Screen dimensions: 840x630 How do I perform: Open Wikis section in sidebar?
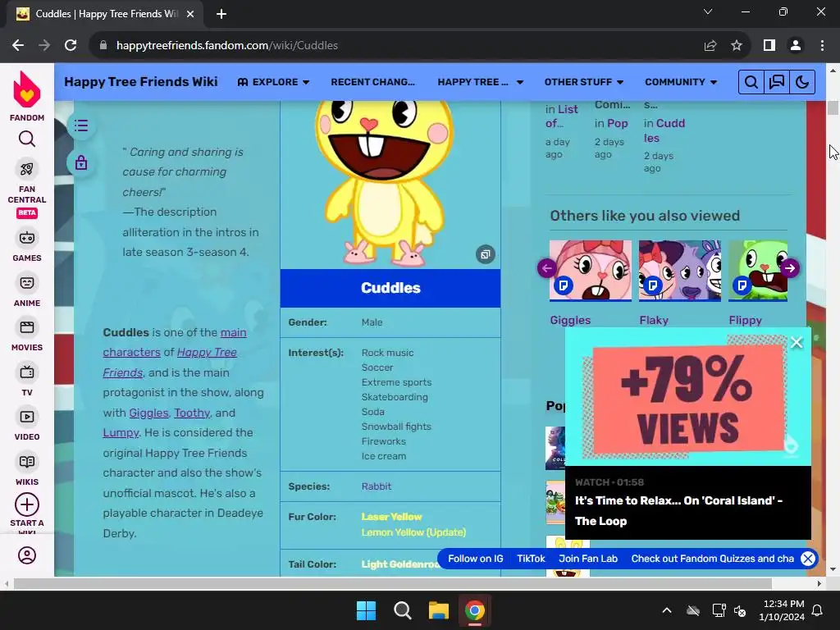click(27, 469)
